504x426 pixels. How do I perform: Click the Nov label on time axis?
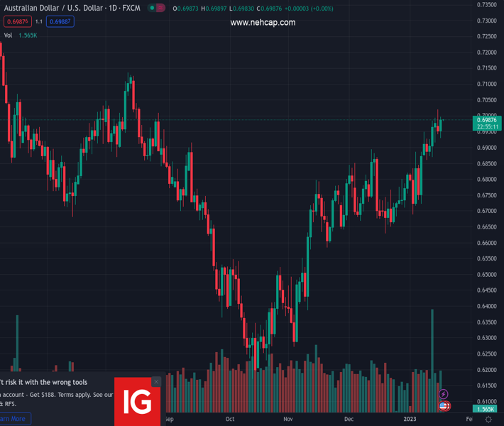(x=288, y=420)
